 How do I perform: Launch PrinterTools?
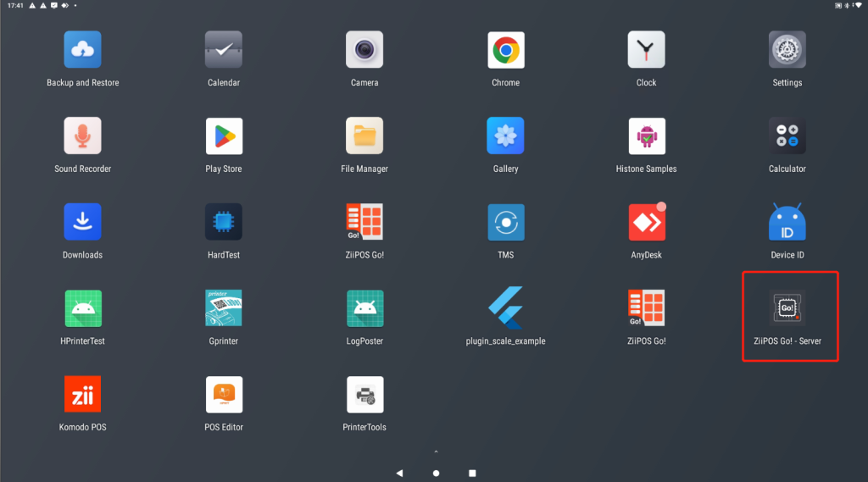coord(364,395)
